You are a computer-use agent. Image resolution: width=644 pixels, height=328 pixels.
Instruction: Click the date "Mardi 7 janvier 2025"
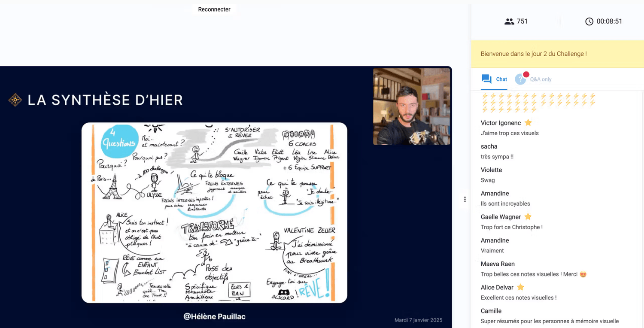pos(418,320)
